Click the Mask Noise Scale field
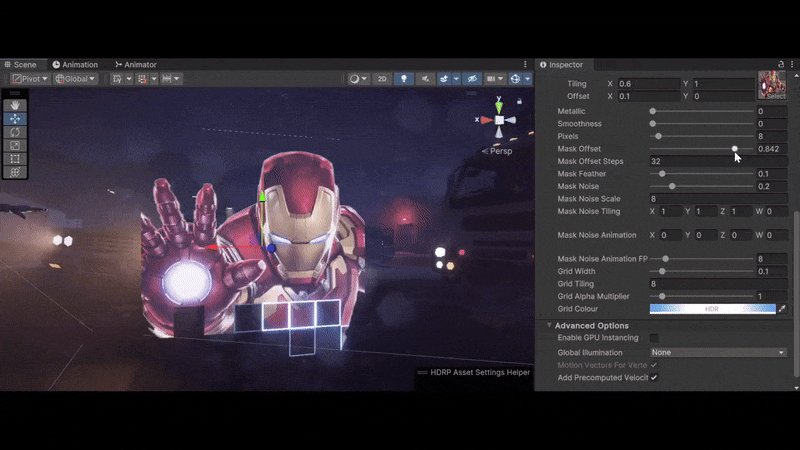Image resolution: width=800 pixels, height=450 pixels. tap(718, 199)
